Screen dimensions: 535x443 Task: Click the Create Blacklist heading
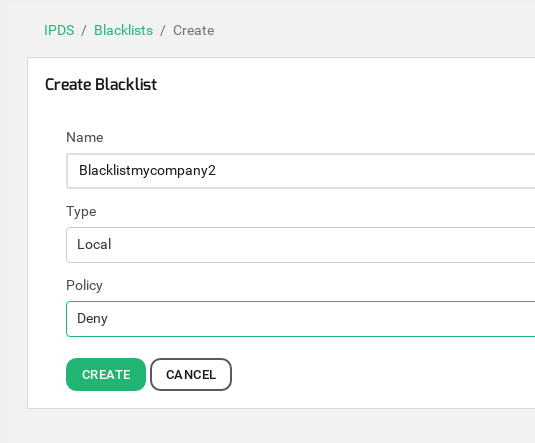(x=101, y=84)
